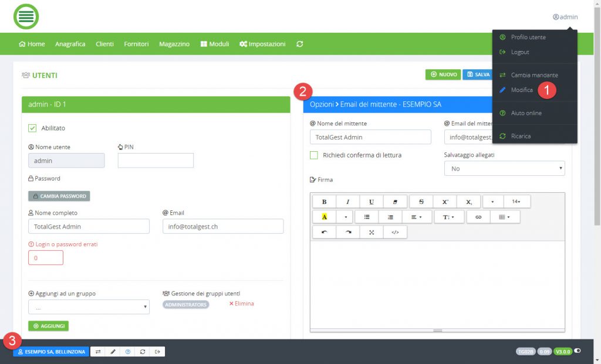Insert a link using the chain icon
Image resolution: width=601 pixels, height=364 pixels.
click(478, 217)
